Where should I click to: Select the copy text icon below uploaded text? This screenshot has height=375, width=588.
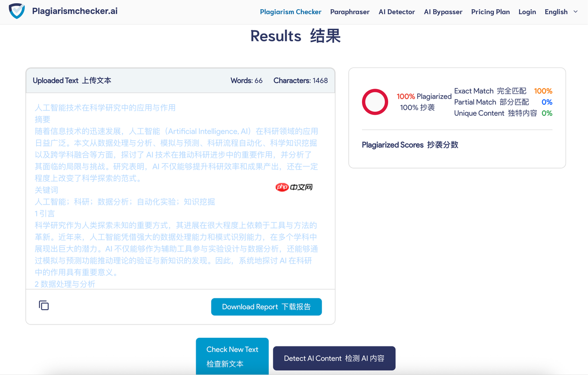[x=44, y=305]
